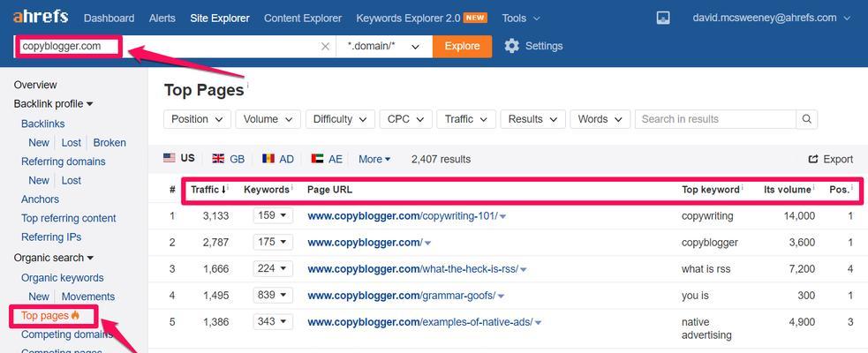
Task: Open Overview in the sidebar
Action: (35, 85)
